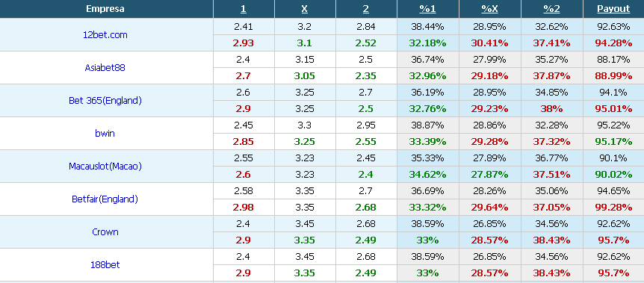Sort by the %1 column header
Image resolution: width=644 pixels, height=283 pixels.
[427, 9]
